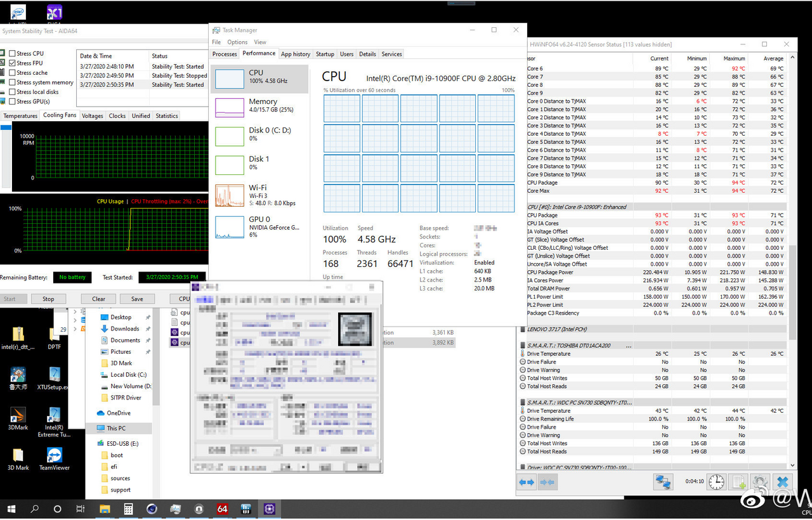Screen dimensions: 812x520
Task: Switch to the Temperatures tab in AIDA64
Action: (20, 116)
